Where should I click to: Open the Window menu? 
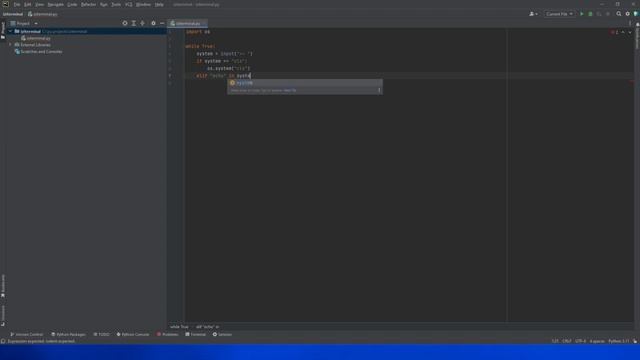pyautogui.click(x=143, y=4)
